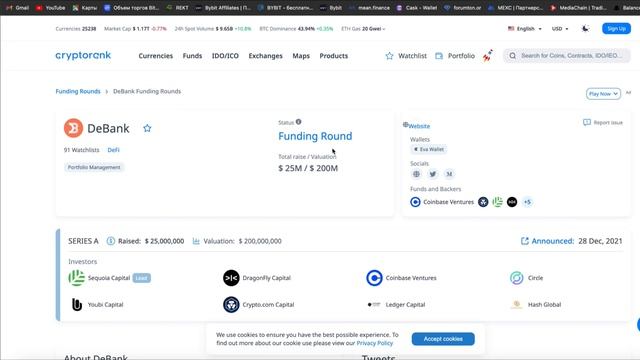Open the Privacy Policy link
The image size is (640, 360).
375,343
